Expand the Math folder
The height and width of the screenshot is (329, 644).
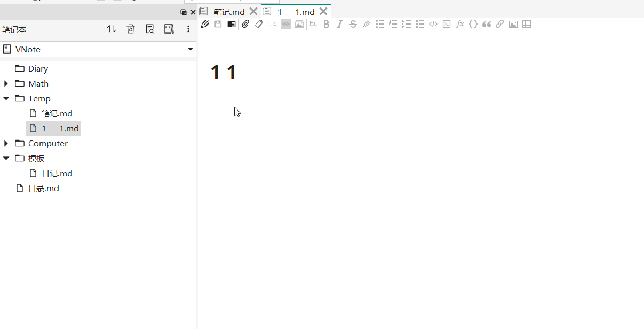coord(6,83)
